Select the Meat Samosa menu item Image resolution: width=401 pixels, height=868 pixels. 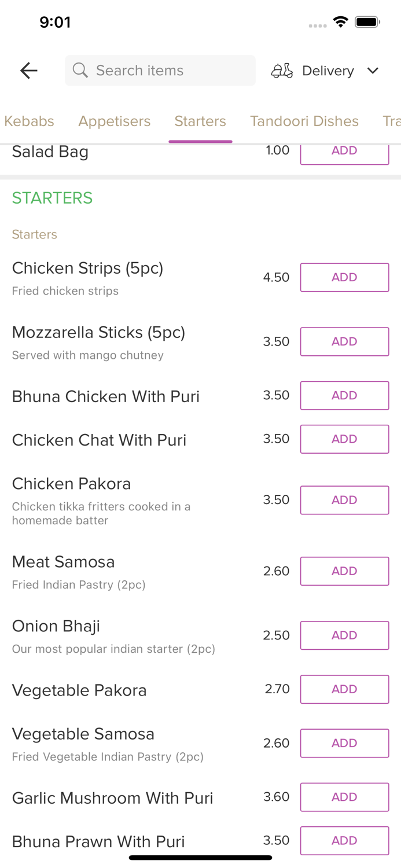(63, 562)
